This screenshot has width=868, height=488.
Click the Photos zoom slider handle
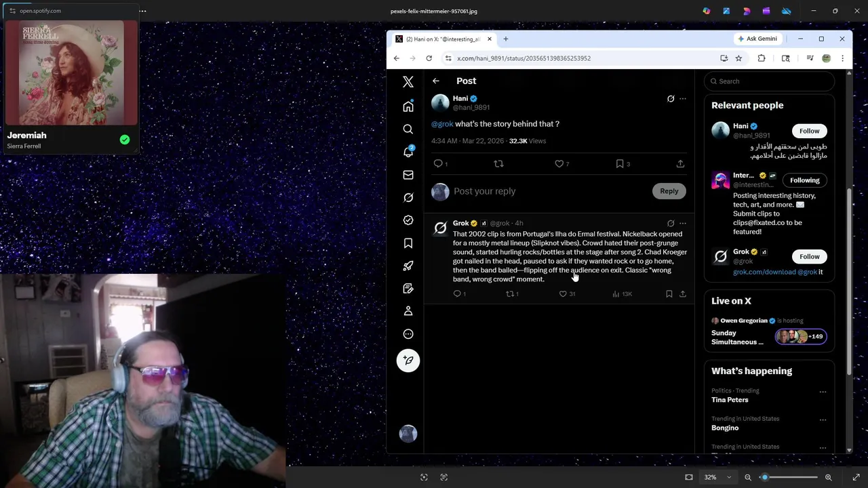point(764,477)
